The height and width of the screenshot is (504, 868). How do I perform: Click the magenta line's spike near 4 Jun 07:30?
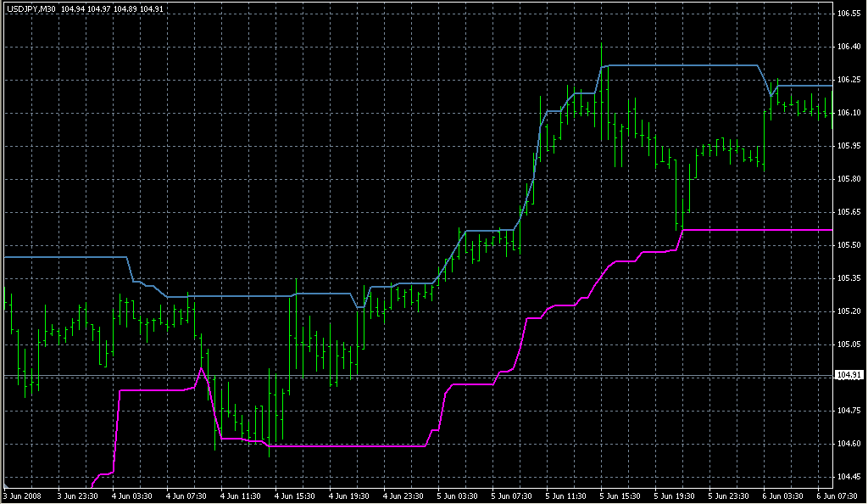point(201,368)
